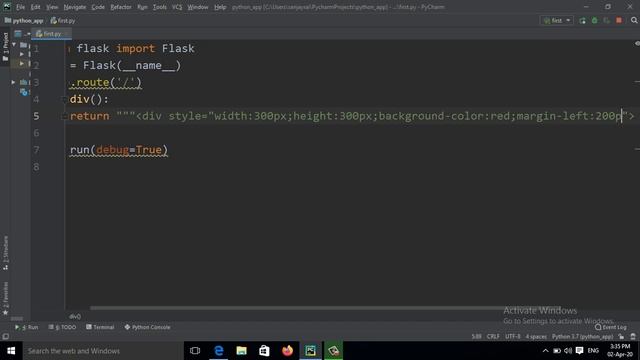The image size is (640, 360).
Task: Click the green taskbar app next to PyCharm
Action: coord(333,351)
